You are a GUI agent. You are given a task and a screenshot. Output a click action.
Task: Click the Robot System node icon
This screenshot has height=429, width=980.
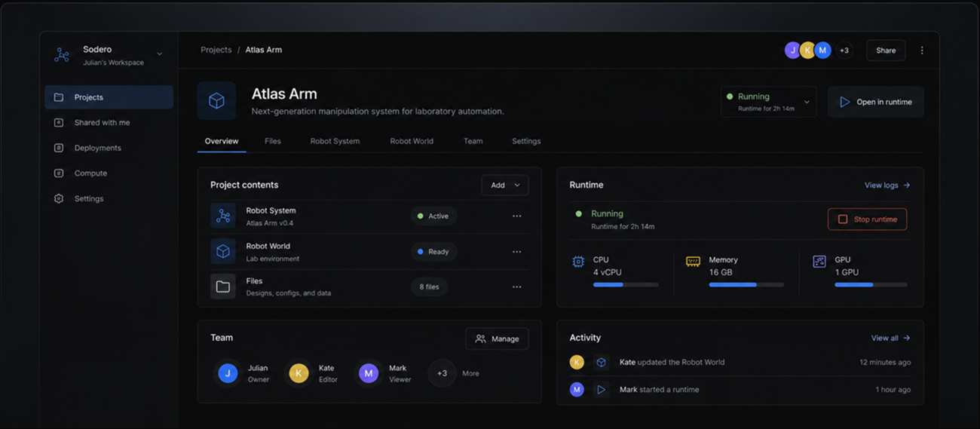coord(223,216)
